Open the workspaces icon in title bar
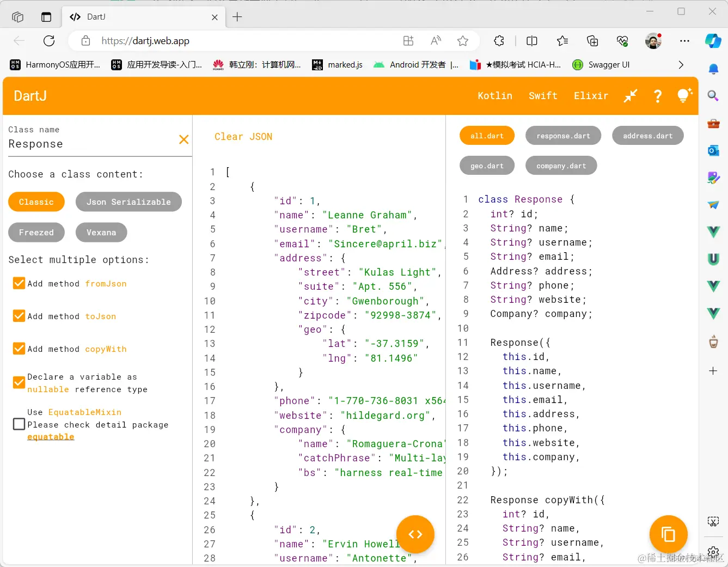The width and height of the screenshot is (728, 567). tap(17, 17)
